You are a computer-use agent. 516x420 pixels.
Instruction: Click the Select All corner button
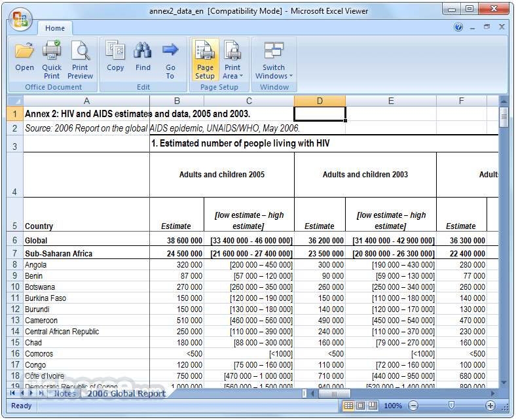pyautogui.click(x=15, y=101)
